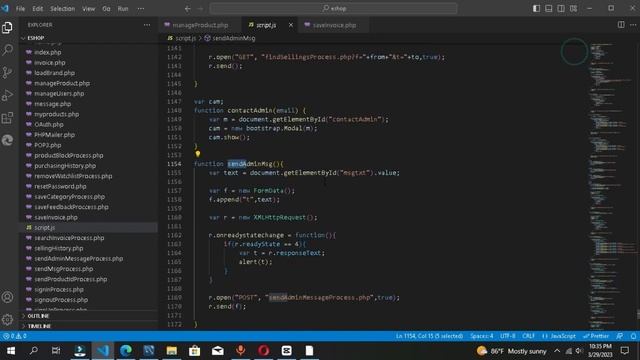
Task: Open the Run menu
Action: click(x=123, y=9)
